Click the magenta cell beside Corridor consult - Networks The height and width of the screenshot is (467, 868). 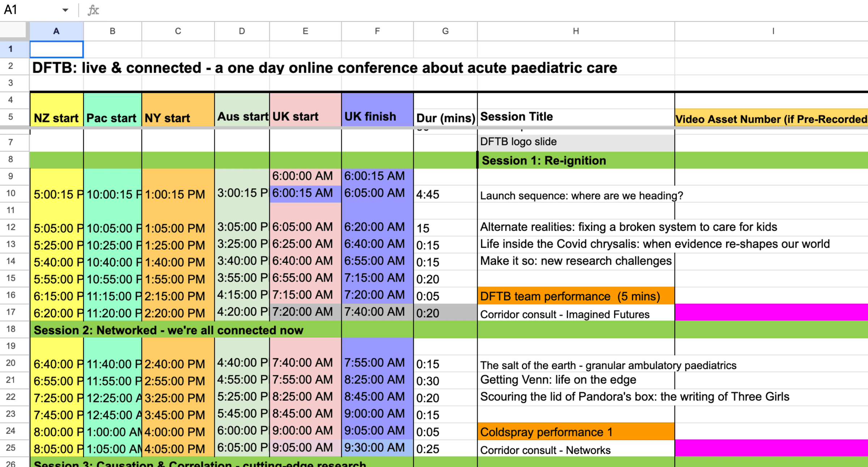coord(771,448)
